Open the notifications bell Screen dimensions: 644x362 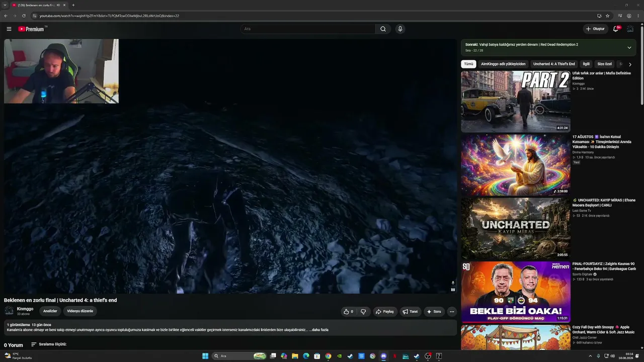615,29
